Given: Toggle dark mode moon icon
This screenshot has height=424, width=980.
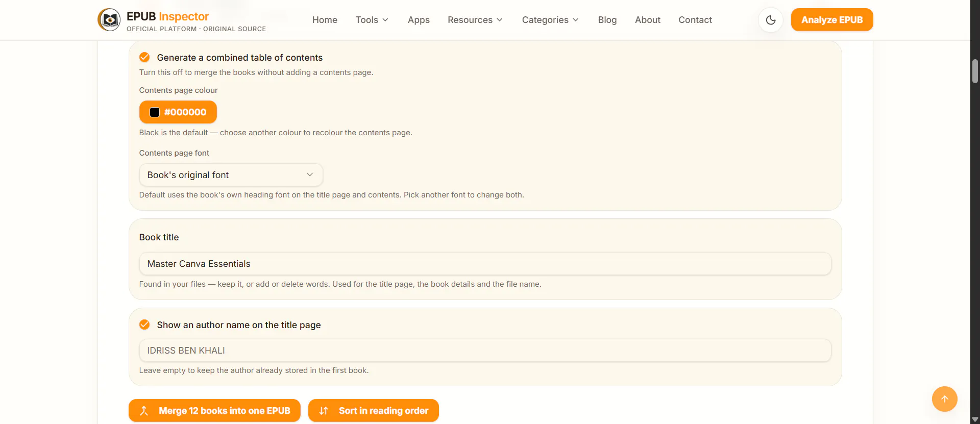Looking at the screenshot, I should [771, 20].
